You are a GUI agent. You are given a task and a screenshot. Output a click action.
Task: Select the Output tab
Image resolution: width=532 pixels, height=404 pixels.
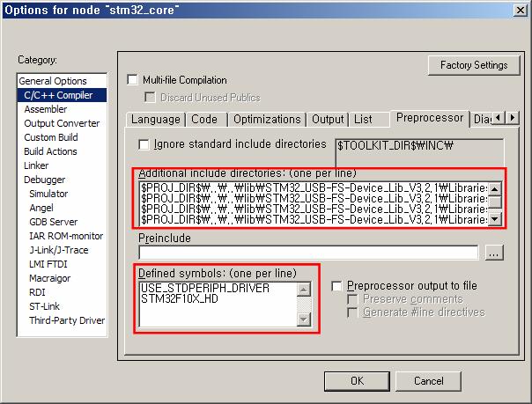(x=328, y=119)
